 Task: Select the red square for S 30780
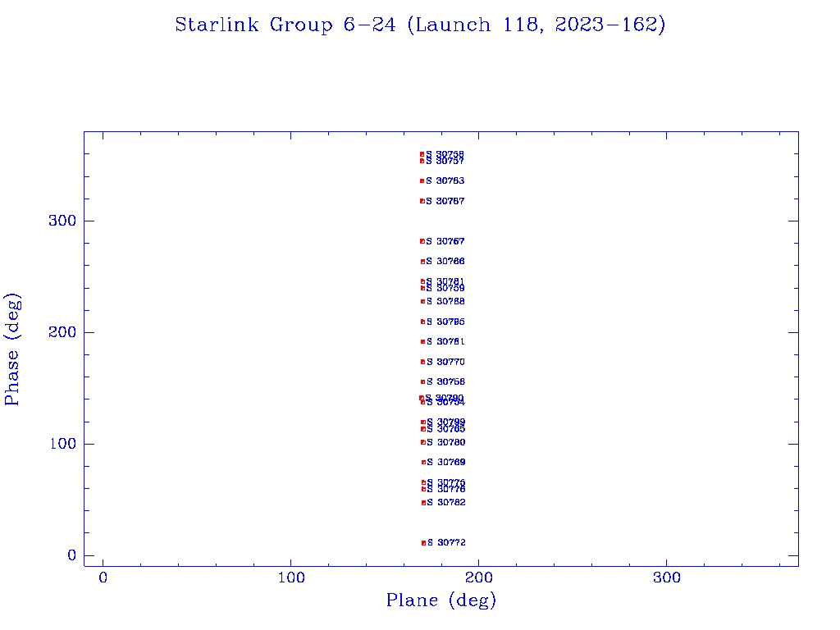click(422, 442)
